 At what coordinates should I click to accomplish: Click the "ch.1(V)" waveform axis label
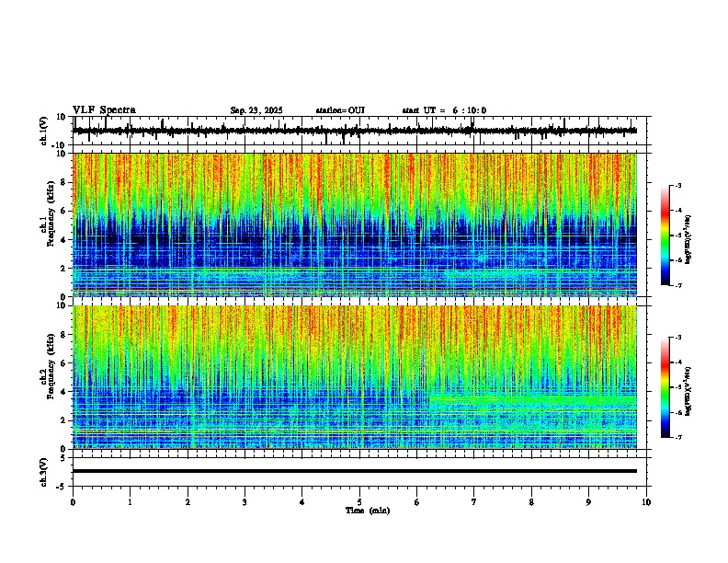[43, 131]
